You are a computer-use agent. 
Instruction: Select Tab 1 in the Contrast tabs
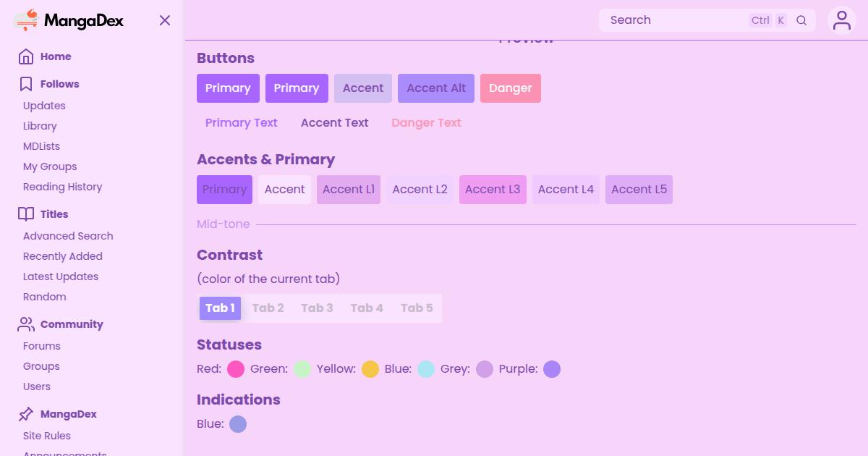pyautogui.click(x=220, y=308)
